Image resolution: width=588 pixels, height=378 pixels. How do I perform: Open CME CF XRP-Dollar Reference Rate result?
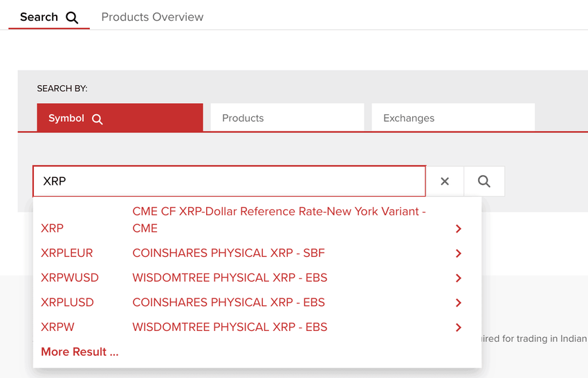[x=279, y=219]
